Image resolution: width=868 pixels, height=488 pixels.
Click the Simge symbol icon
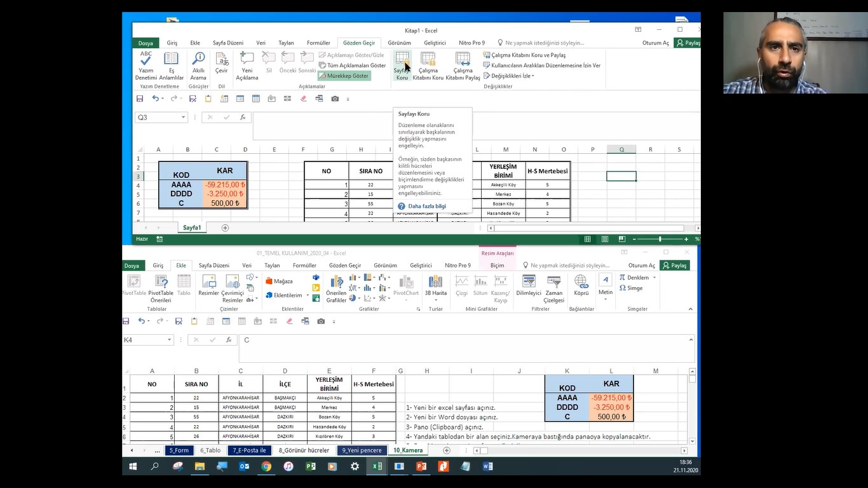[630, 288]
